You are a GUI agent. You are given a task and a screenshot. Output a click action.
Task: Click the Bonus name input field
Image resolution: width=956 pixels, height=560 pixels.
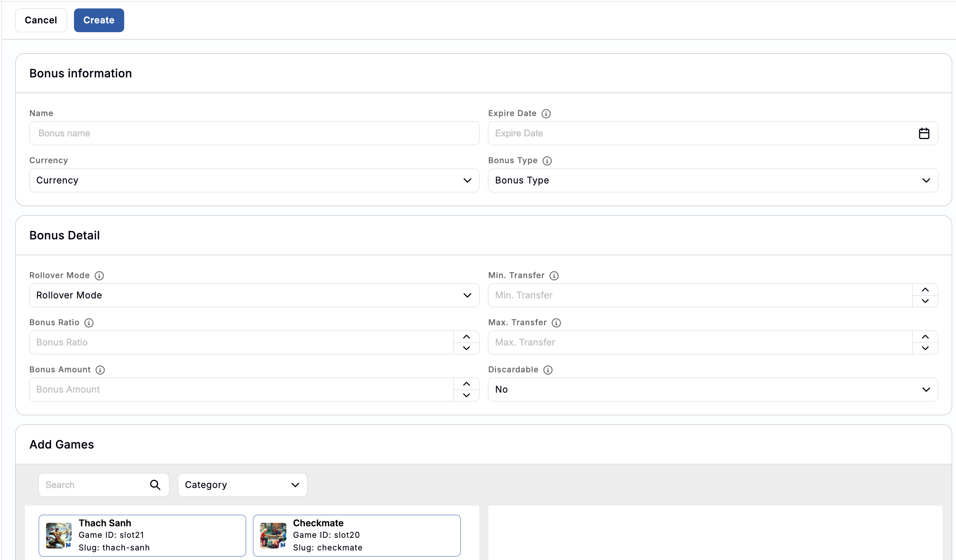[254, 133]
